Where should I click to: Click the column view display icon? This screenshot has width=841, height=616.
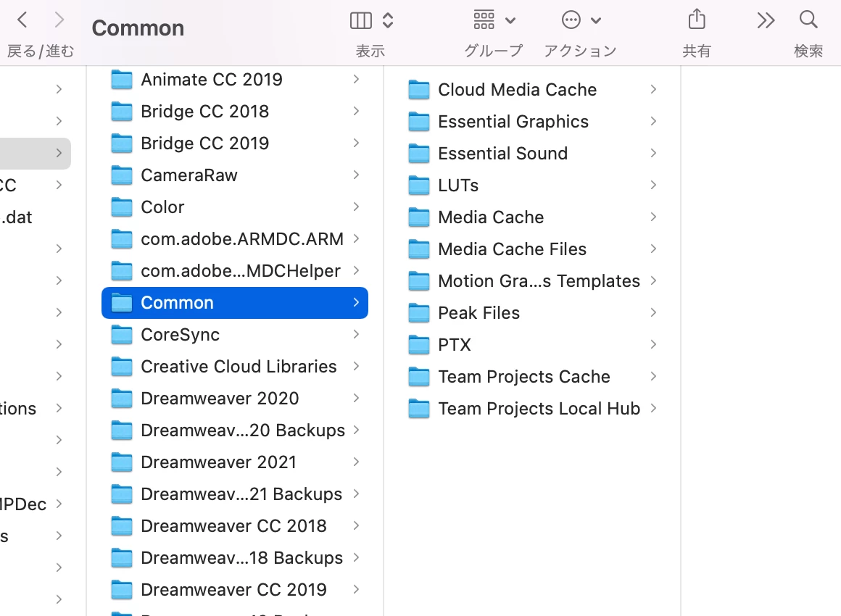coord(360,20)
